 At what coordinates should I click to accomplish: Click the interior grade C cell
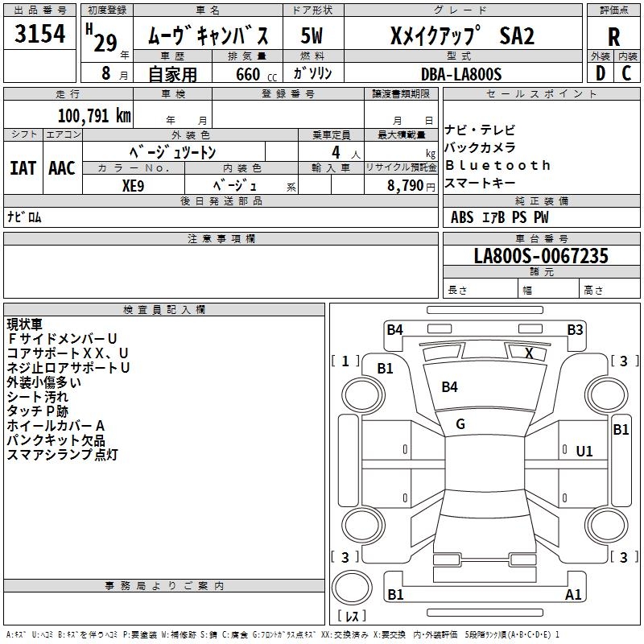click(x=627, y=73)
